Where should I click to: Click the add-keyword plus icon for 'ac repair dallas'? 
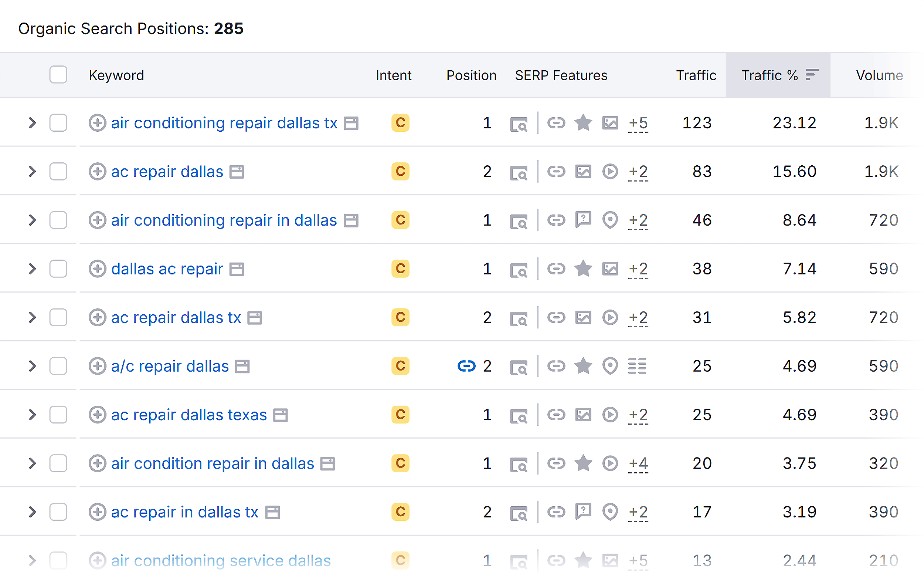pyautogui.click(x=98, y=172)
